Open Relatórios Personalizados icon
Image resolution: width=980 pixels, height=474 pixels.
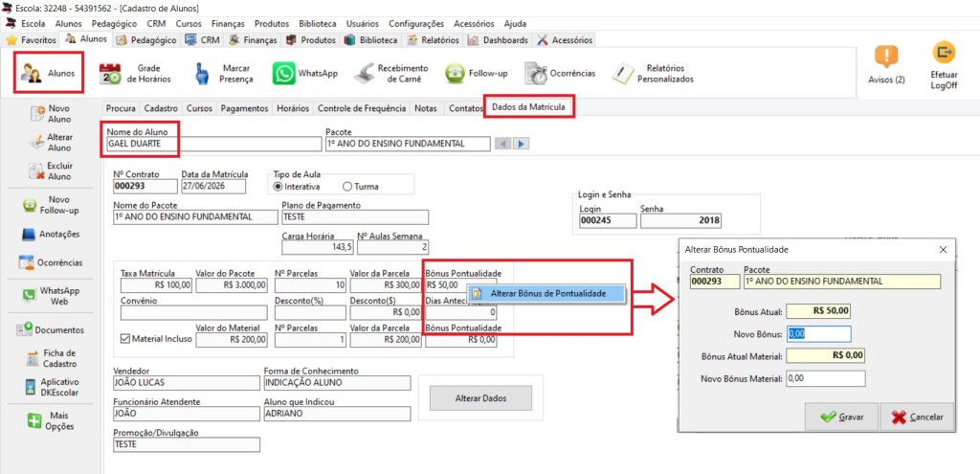point(623,74)
